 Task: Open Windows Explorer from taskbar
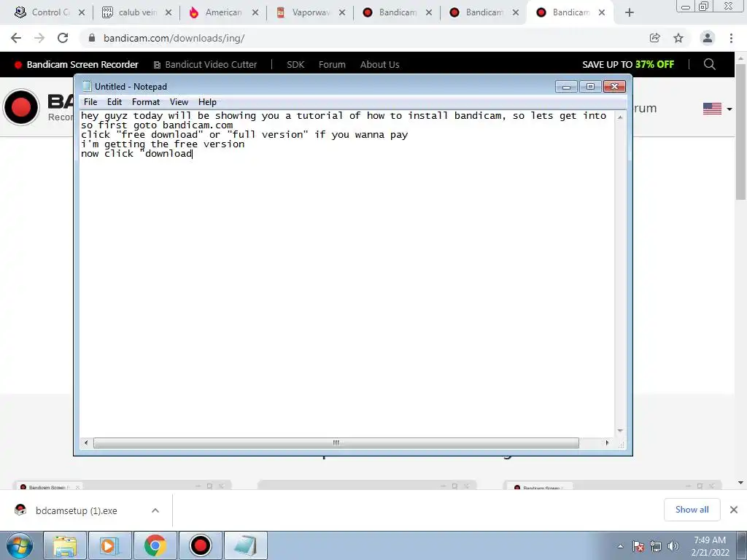click(x=65, y=545)
